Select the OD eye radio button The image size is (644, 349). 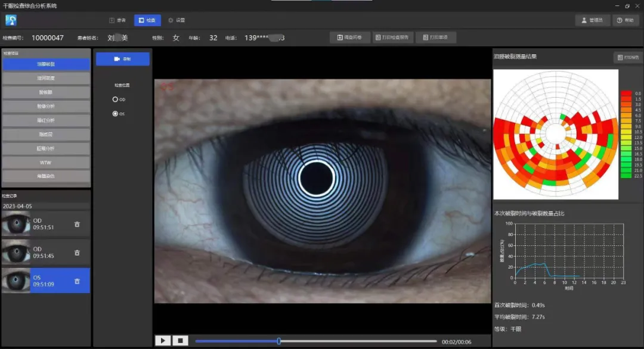(115, 99)
